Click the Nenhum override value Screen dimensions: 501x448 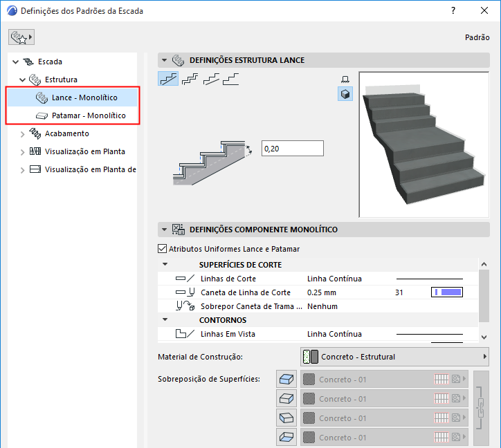coord(322,306)
